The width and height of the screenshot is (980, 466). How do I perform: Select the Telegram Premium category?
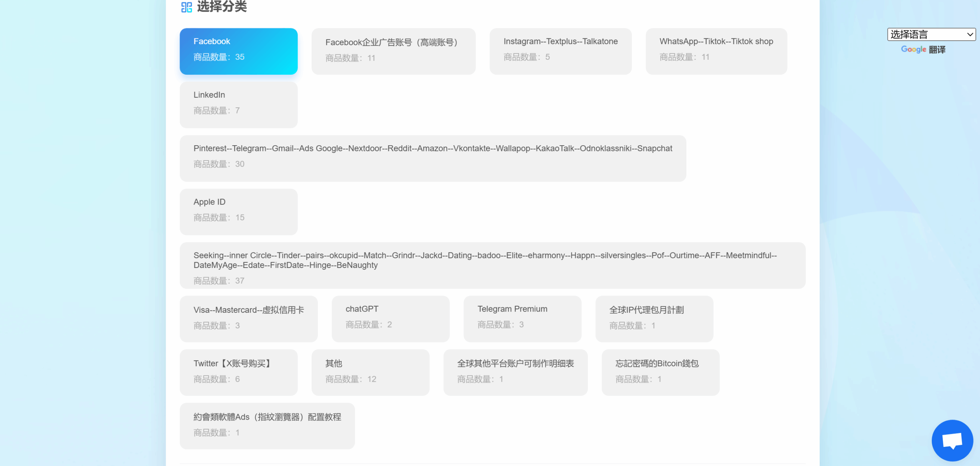pos(522,318)
